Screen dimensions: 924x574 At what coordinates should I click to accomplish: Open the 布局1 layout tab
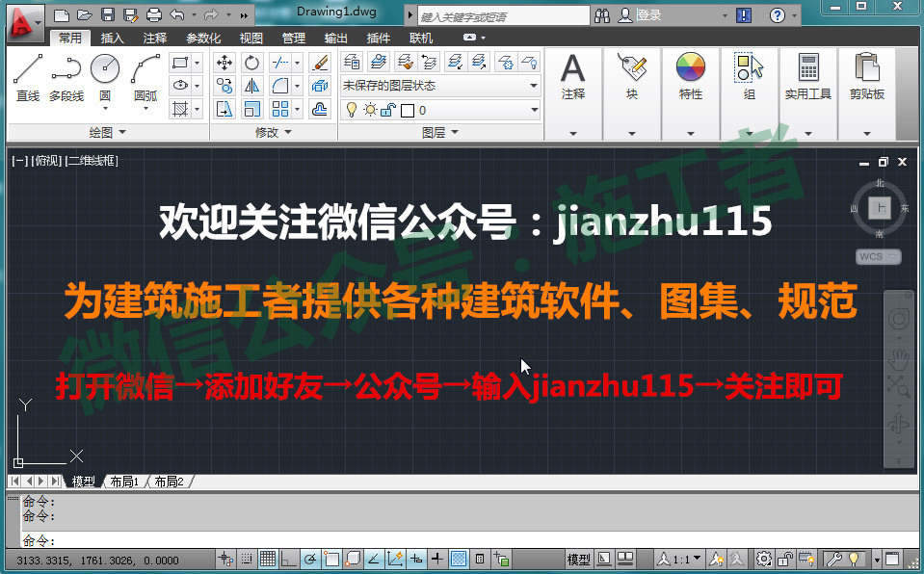click(124, 482)
